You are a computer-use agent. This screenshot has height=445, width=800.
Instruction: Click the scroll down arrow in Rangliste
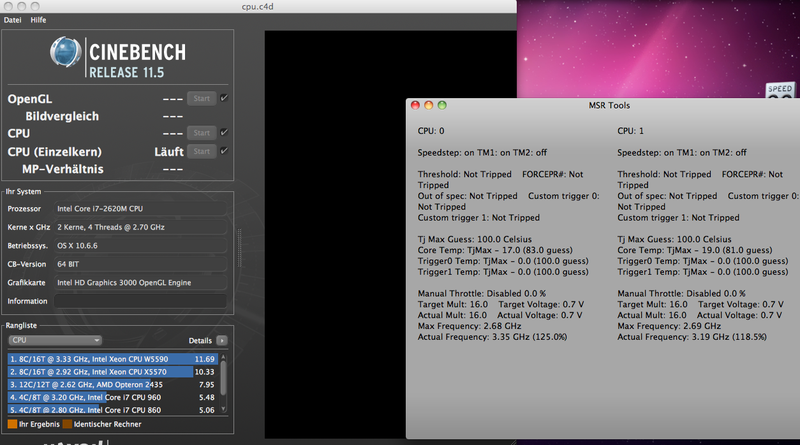[223, 409]
